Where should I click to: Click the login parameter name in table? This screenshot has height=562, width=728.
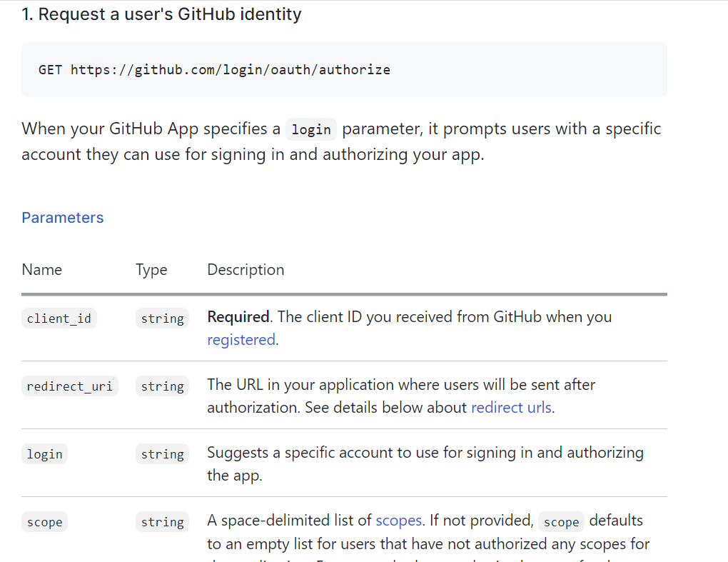point(44,453)
